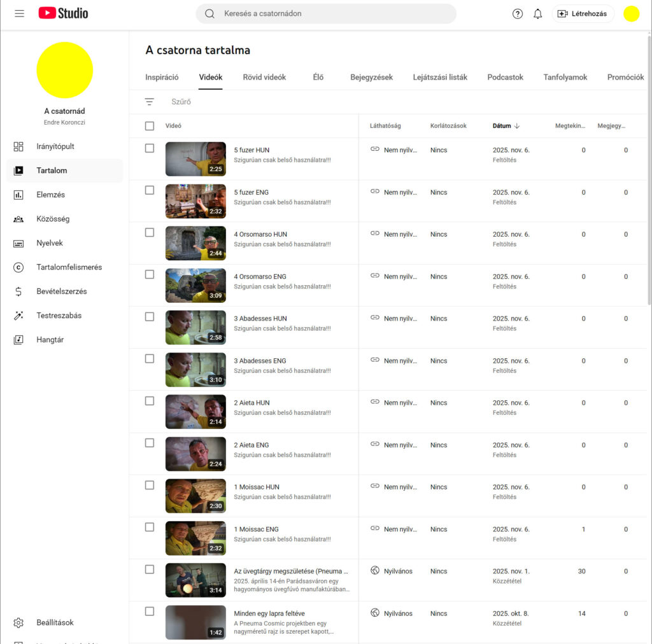Viewport: 652px width, 644px height.
Task: Switch to the Rövid videók tab
Action: click(264, 77)
